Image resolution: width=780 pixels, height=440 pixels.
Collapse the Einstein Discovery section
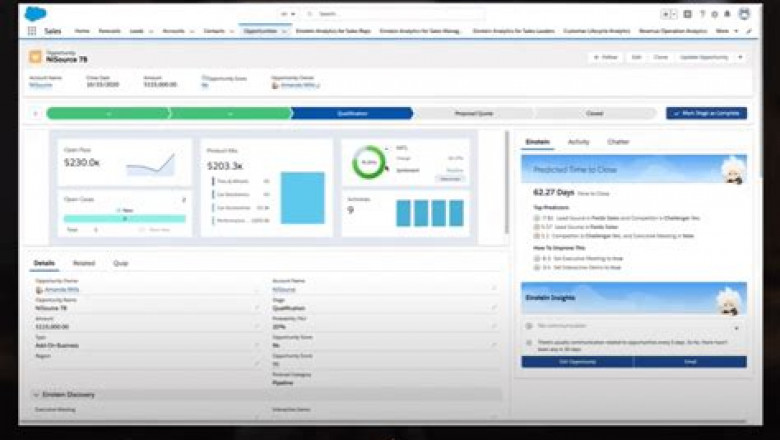coord(36,395)
